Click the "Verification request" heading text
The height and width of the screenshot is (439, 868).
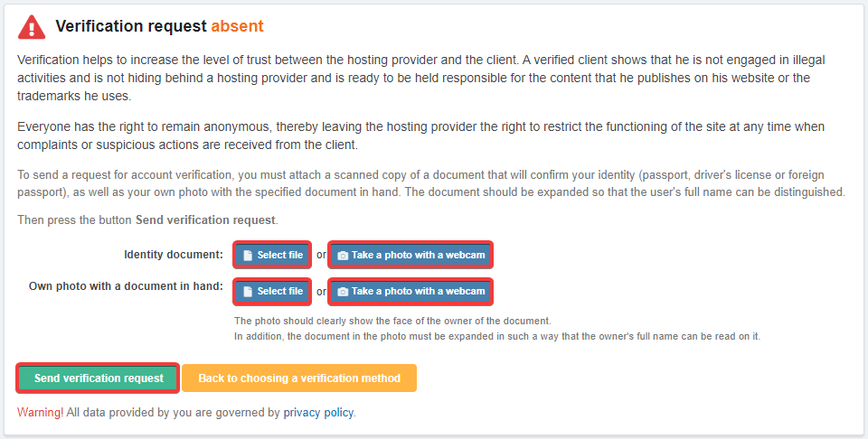130,27
